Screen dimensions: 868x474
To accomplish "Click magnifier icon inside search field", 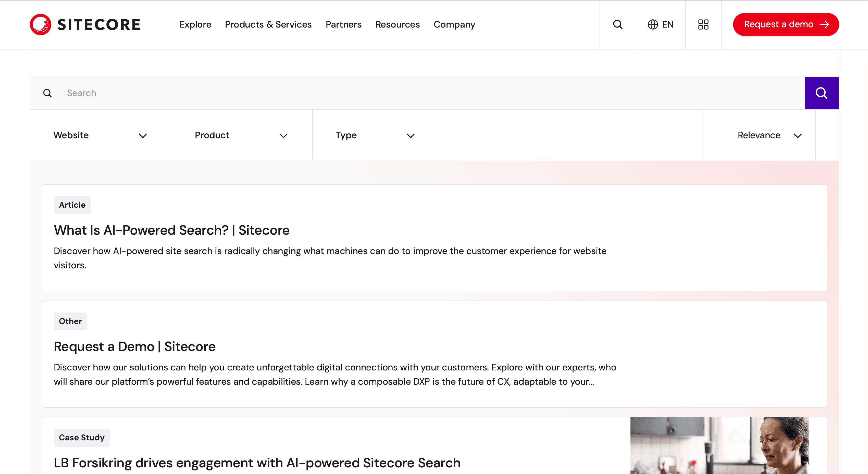I will click(x=47, y=93).
